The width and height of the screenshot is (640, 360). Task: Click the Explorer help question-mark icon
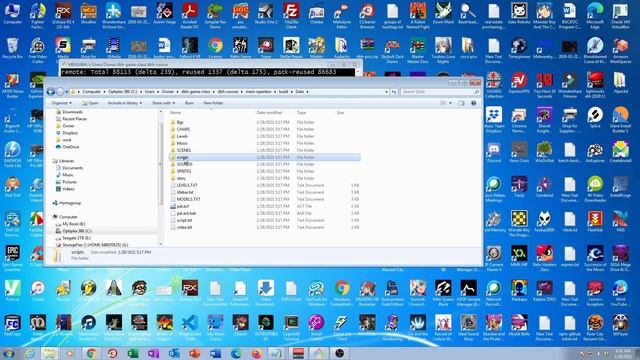(473, 103)
